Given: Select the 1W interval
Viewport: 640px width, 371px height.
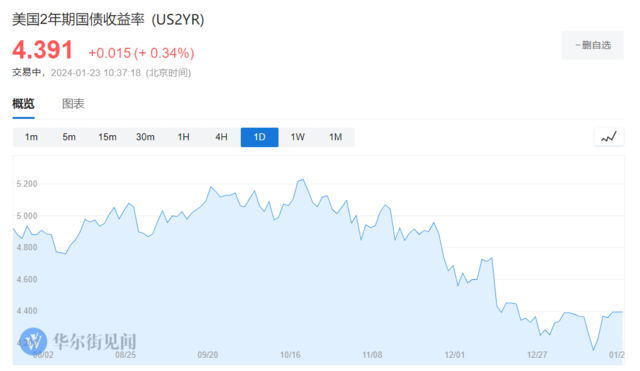Looking at the screenshot, I should (298, 137).
